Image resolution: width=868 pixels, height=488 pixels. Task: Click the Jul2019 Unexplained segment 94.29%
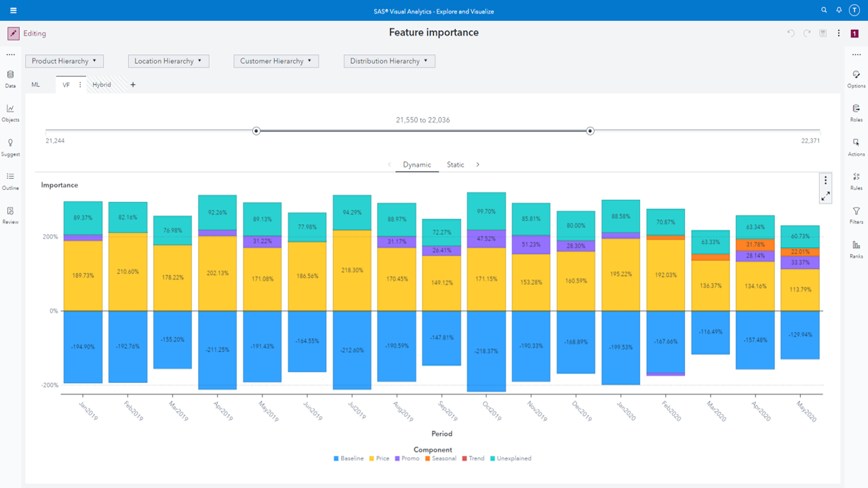pos(352,213)
